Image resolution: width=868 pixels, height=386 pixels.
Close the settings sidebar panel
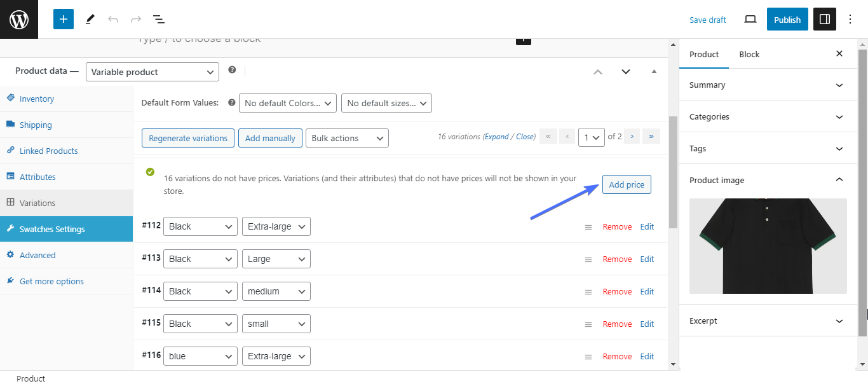(x=839, y=54)
